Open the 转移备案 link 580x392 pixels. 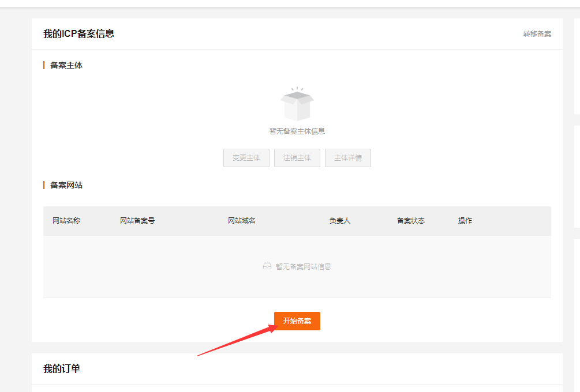537,34
